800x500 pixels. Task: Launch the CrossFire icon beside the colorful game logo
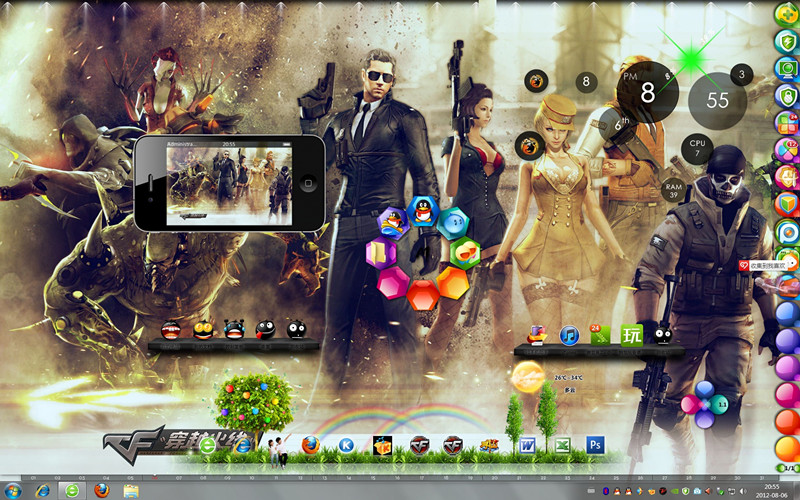[x=453, y=445]
